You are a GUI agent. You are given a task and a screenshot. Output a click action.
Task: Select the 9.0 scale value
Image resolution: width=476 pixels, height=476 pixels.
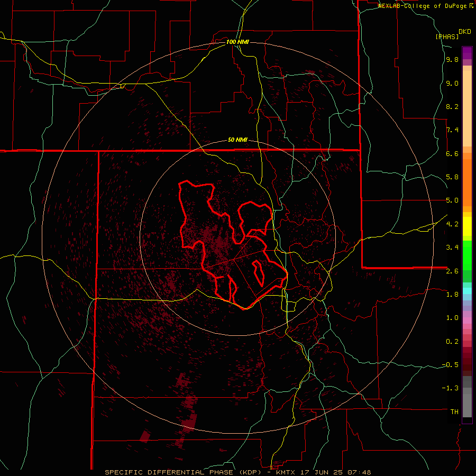(x=452, y=84)
